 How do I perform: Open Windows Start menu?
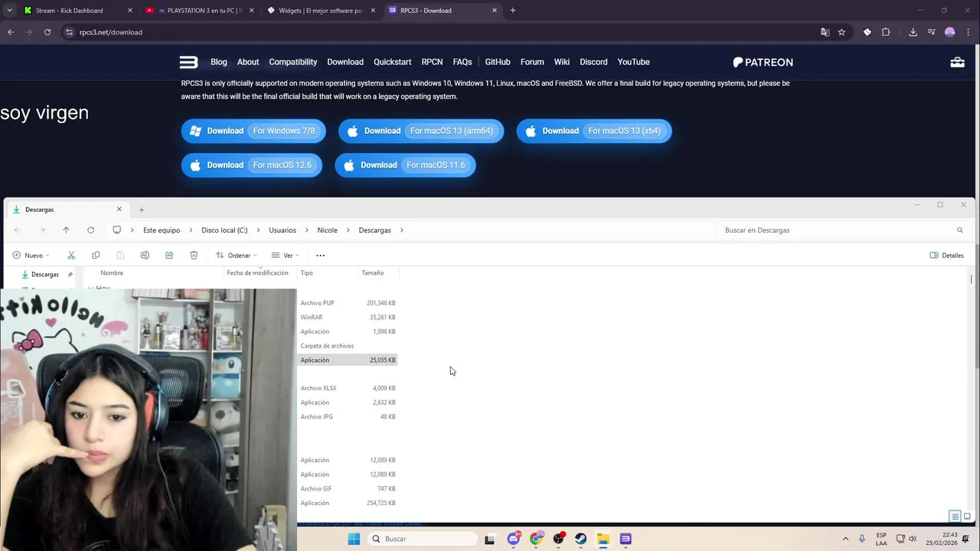[x=354, y=539]
